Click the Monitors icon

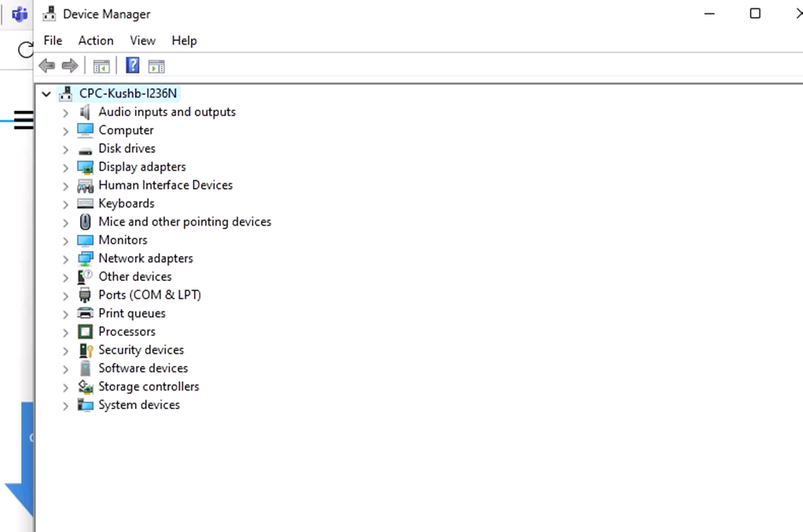[85, 240]
